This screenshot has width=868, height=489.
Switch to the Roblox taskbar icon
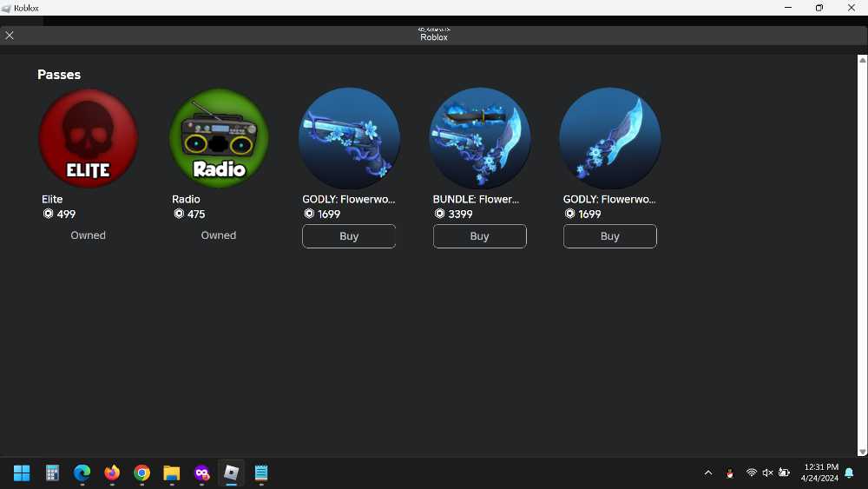(232, 473)
